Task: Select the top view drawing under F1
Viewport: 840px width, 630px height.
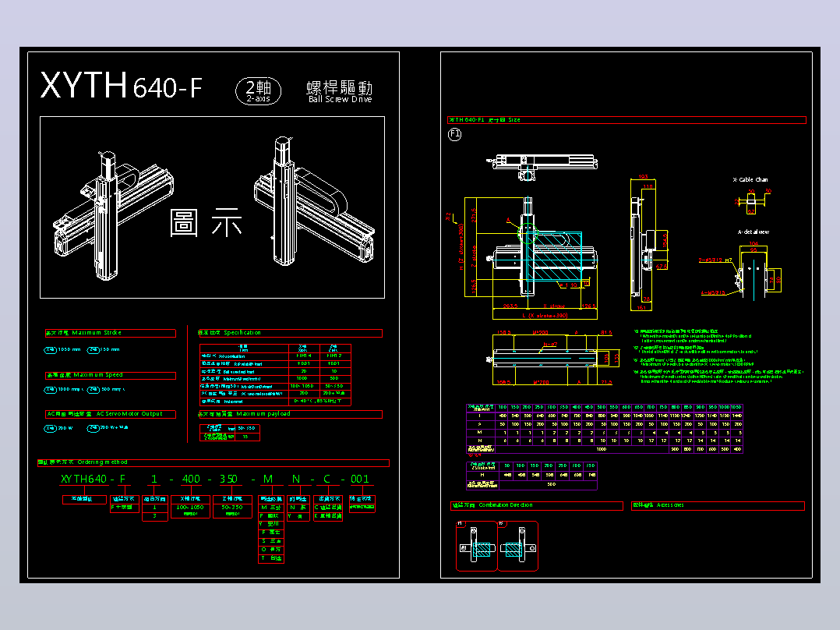Action: 542,167
